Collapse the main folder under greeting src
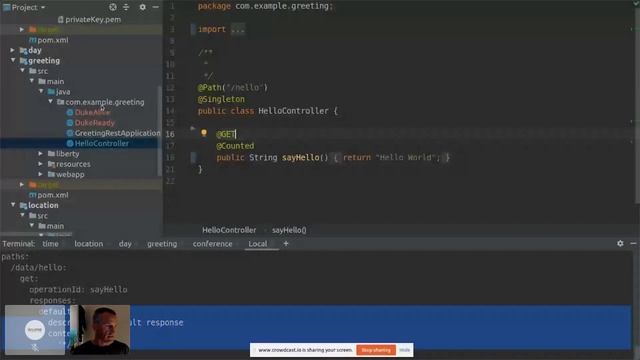The width and height of the screenshot is (640, 360). point(32,81)
